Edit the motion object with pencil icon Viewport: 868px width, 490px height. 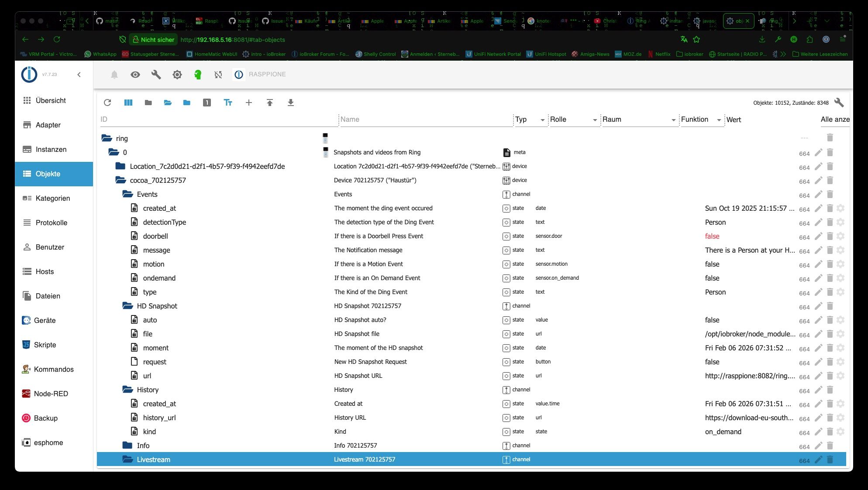coord(818,264)
